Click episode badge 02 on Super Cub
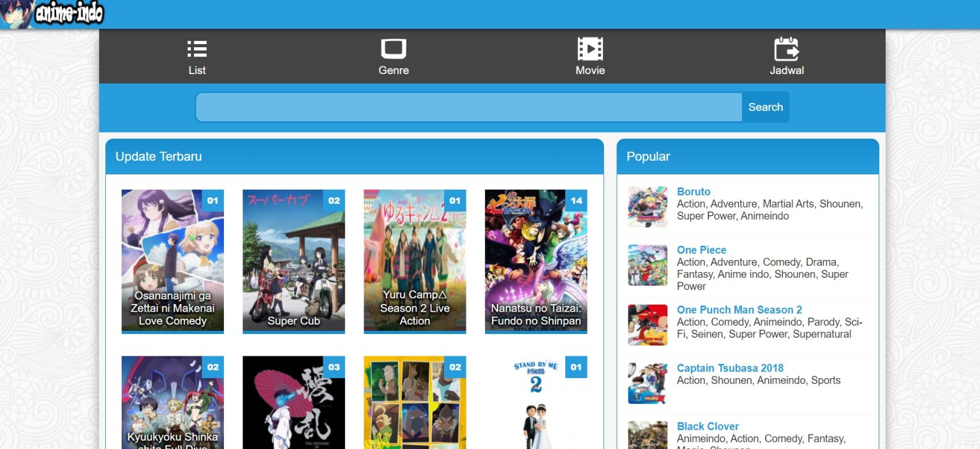 pos(334,201)
